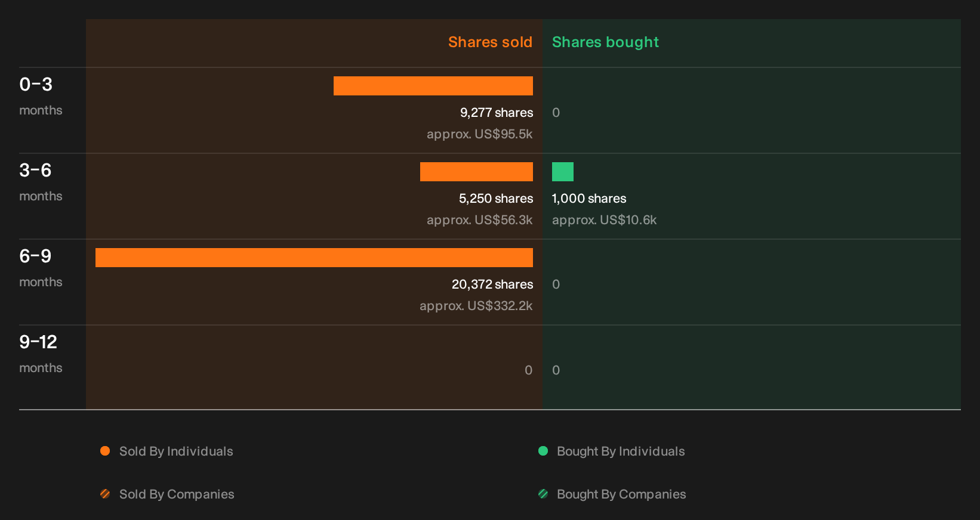Click the 6-9 months orange sold bar
Viewport: 980px width, 520px height.
pyautogui.click(x=314, y=258)
